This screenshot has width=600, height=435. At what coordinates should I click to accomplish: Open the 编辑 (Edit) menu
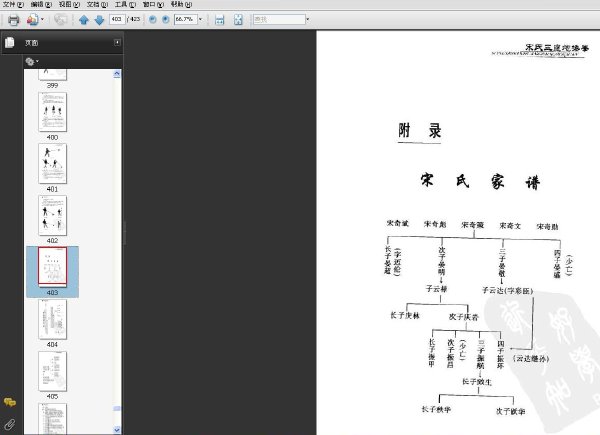coord(41,4)
